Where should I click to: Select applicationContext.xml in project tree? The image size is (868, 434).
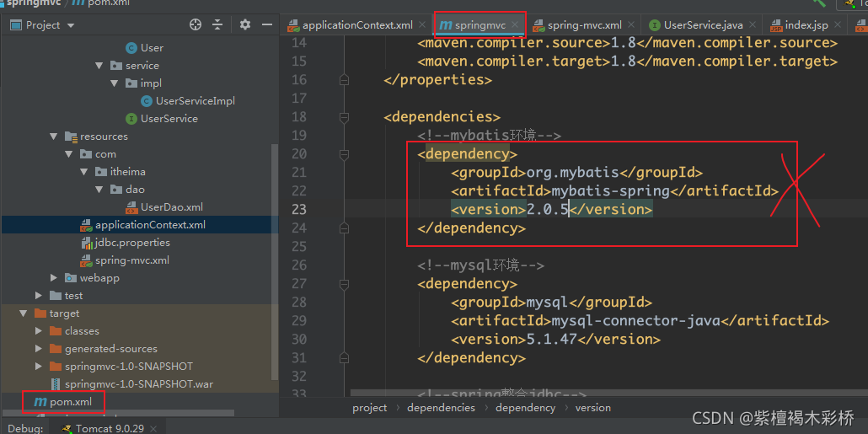coord(150,225)
